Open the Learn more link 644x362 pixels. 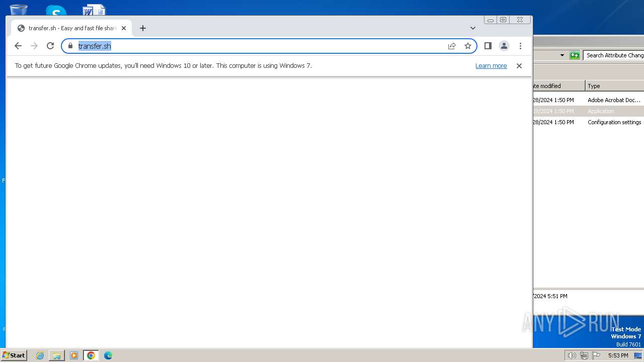(x=491, y=66)
